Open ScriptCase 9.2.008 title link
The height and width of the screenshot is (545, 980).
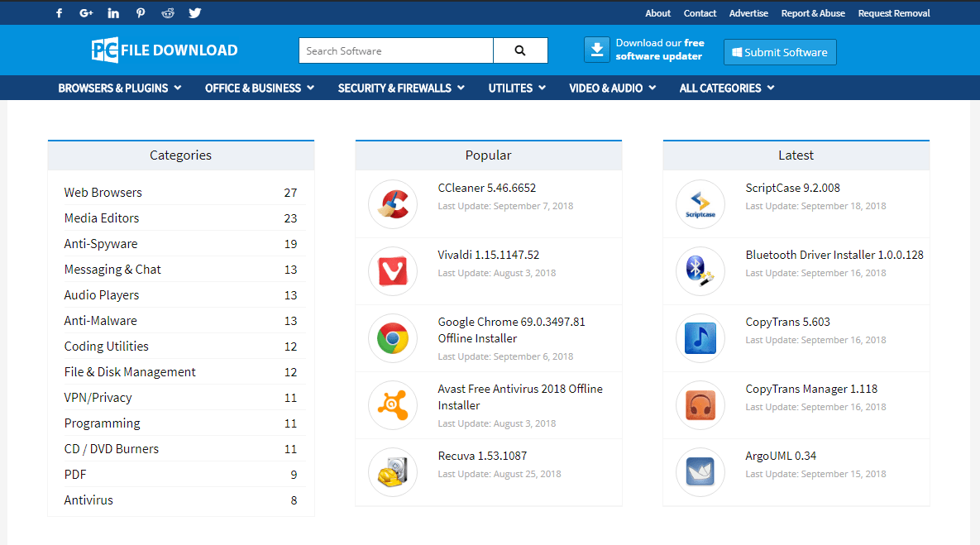(792, 188)
